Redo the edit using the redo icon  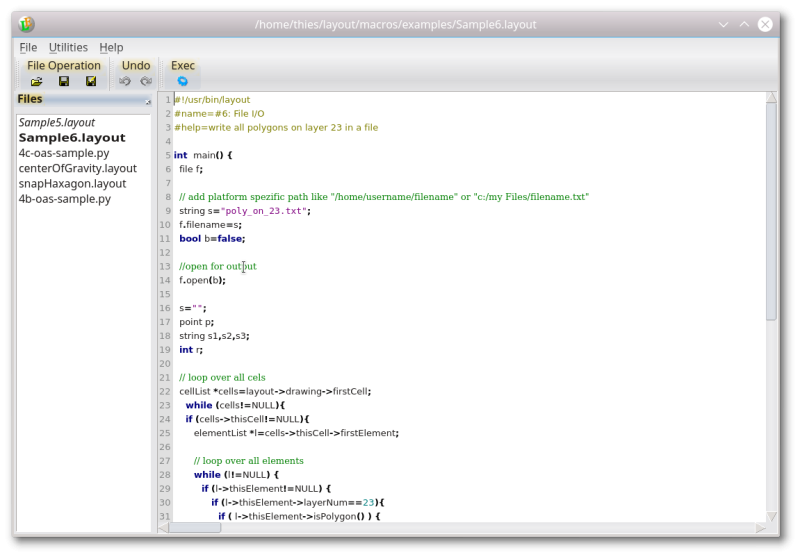pyautogui.click(x=146, y=81)
